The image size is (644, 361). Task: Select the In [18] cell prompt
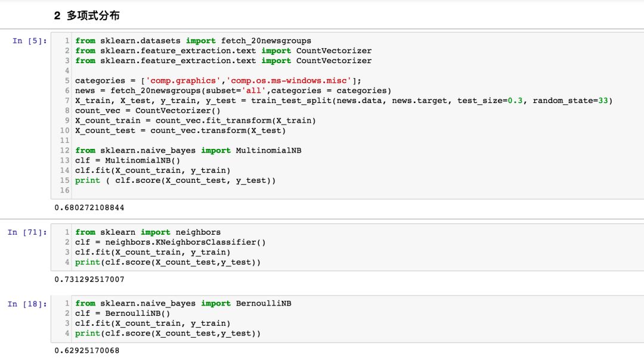(x=27, y=304)
